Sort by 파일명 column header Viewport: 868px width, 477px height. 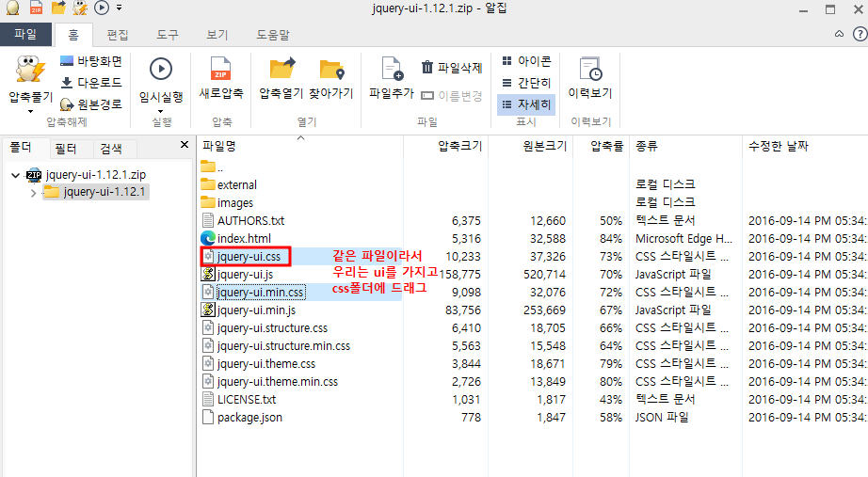pyautogui.click(x=219, y=146)
